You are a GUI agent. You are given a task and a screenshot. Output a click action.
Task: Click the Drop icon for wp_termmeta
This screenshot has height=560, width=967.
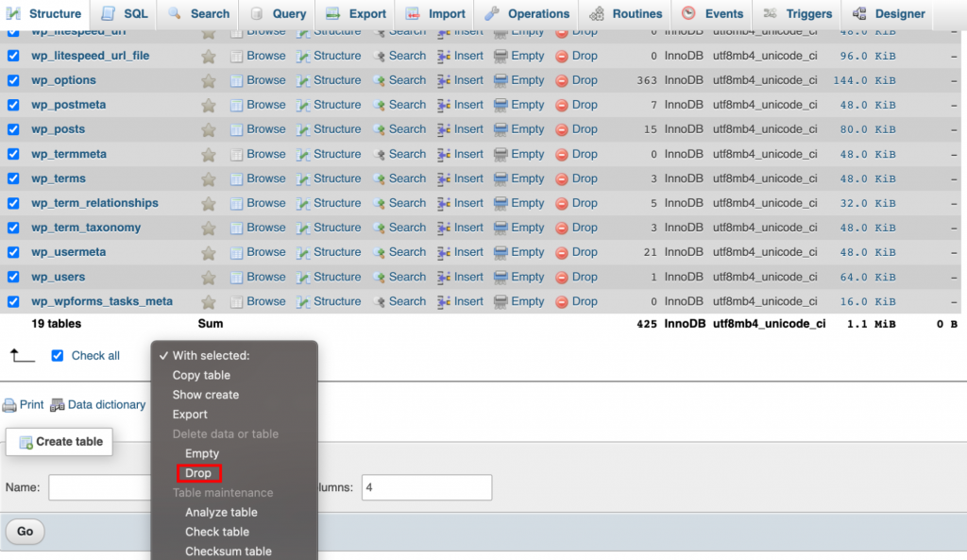coord(561,155)
